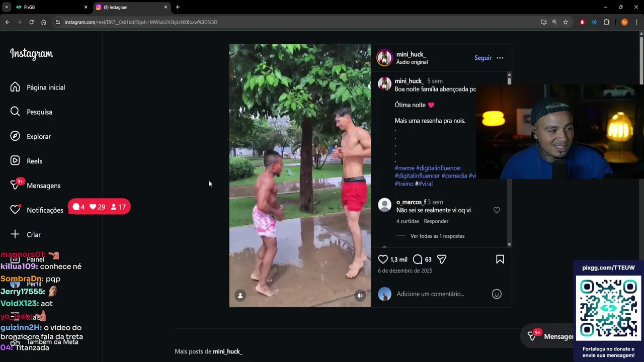
Task: Save the post with the bookmark icon
Action: 500,259
